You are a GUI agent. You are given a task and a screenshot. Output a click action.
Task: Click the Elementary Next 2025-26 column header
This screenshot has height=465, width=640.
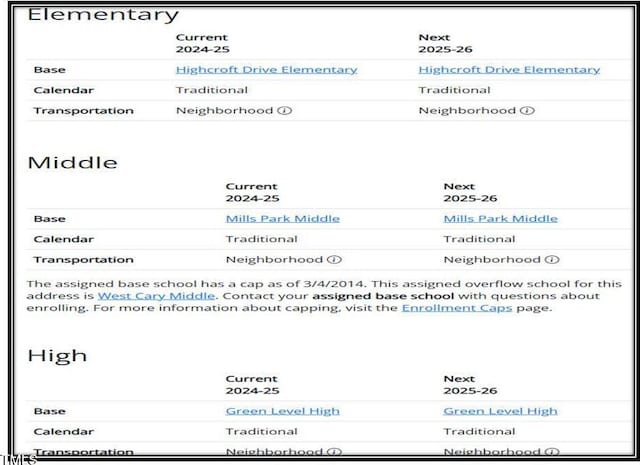click(x=445, y=43)
